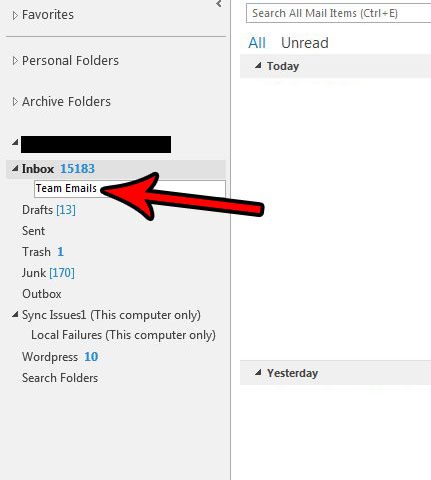
Task: Switch to the Unread filter tab
Action: tap(305, 43)
